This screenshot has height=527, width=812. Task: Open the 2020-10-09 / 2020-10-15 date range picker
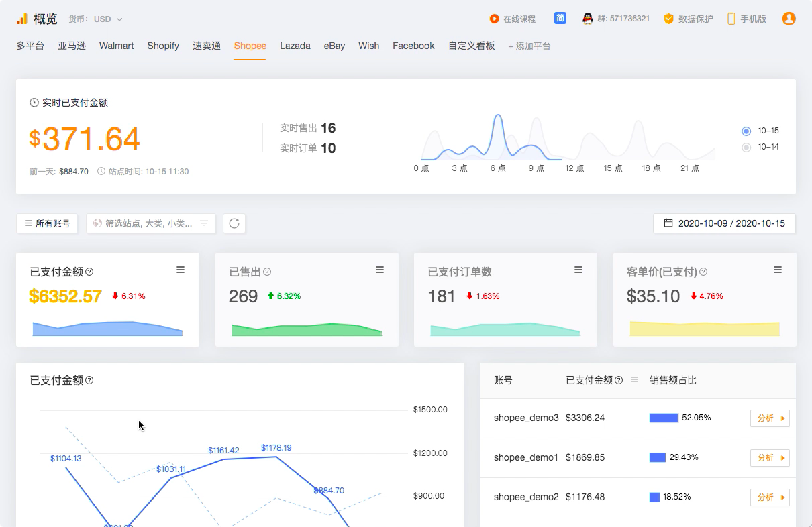point(724,223)
